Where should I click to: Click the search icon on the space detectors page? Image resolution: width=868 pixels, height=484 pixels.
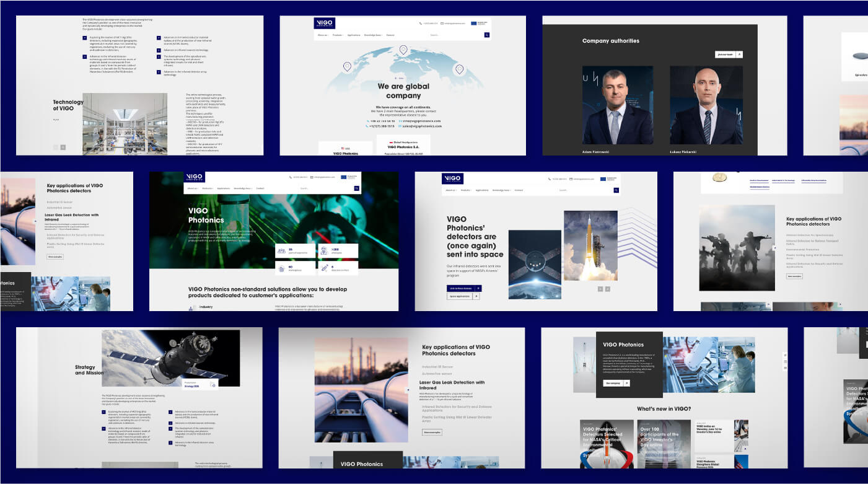(x=617, y=190)
